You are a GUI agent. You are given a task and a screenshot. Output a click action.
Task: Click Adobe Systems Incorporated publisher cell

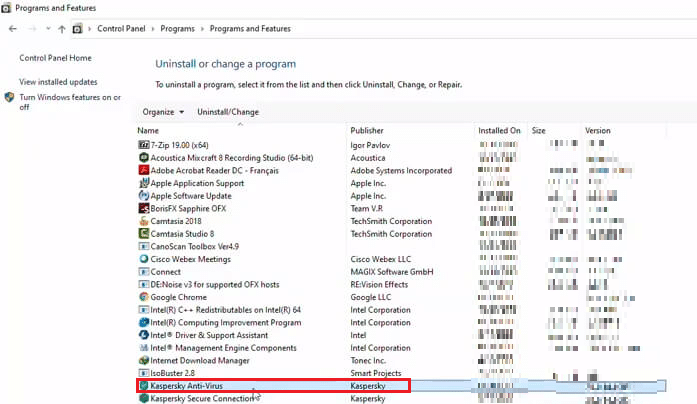(x=401, y=170)
